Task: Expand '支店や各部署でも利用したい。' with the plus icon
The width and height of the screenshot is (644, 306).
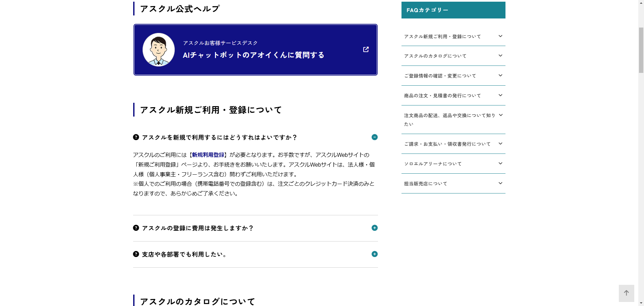Action: pos(375,254)
